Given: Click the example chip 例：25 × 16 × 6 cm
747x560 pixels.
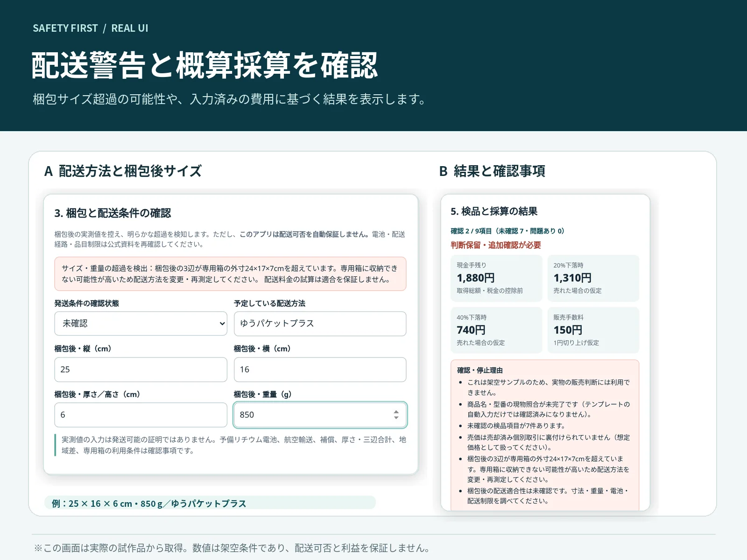Looking at the screenshot, I should point(210,503).
